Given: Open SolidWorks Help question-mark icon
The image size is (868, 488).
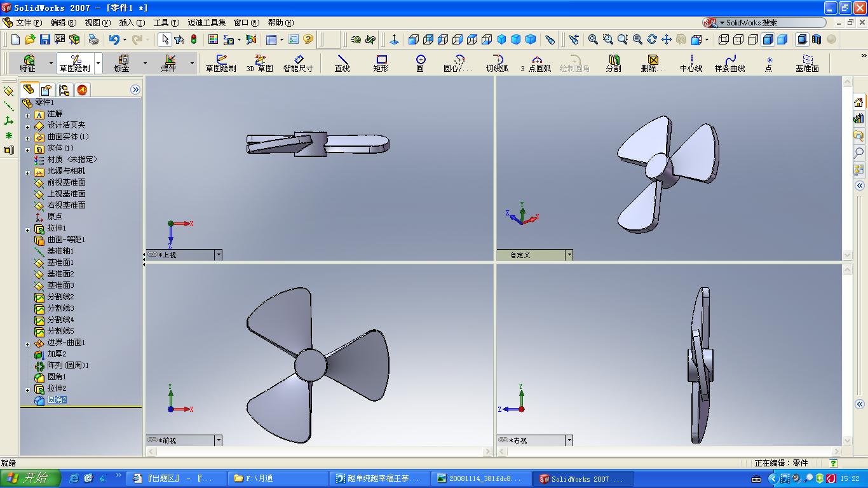Looking at the screenshot, I should (308, 39).
